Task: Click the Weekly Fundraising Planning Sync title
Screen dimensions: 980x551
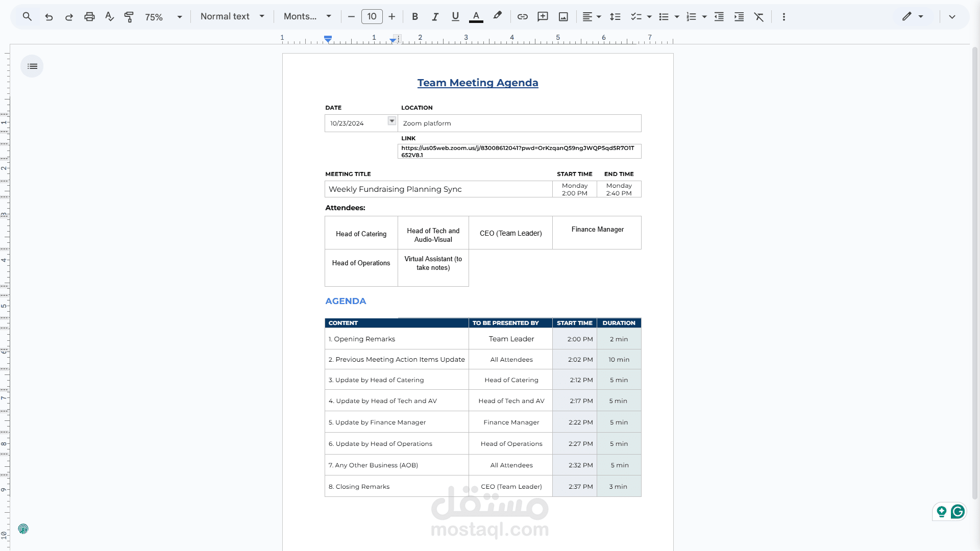Action: coord(395,189)
